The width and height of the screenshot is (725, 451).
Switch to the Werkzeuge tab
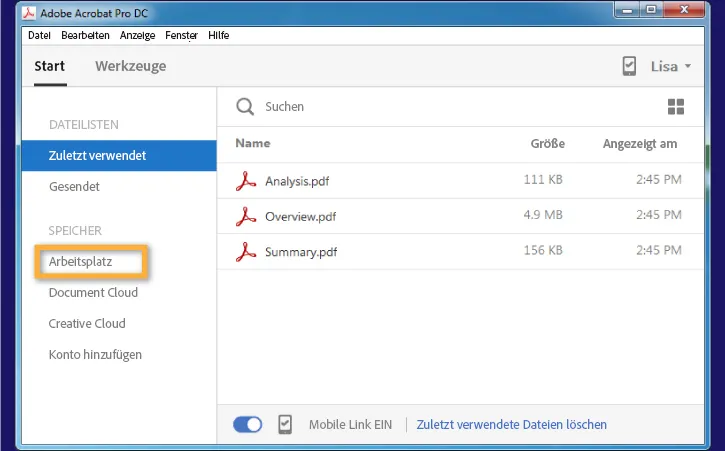pos(130,67)
